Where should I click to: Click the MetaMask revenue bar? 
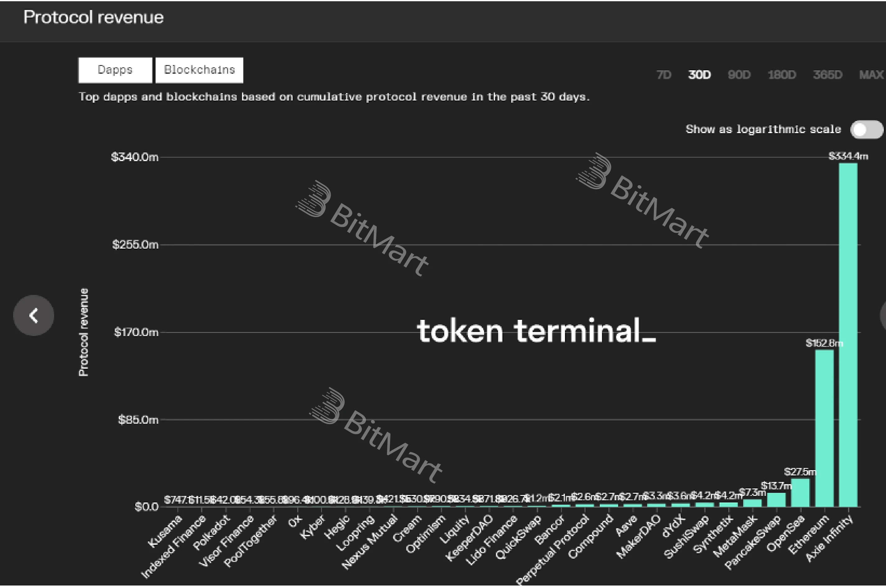coord(752,503)
